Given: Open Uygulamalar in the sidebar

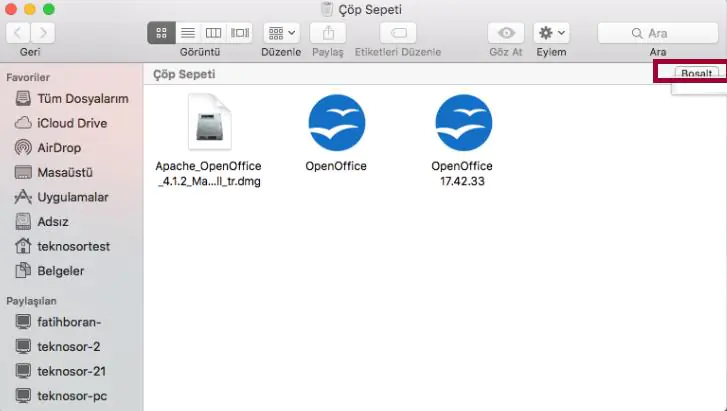Looking at the screenshot, I should click(61, 197).
